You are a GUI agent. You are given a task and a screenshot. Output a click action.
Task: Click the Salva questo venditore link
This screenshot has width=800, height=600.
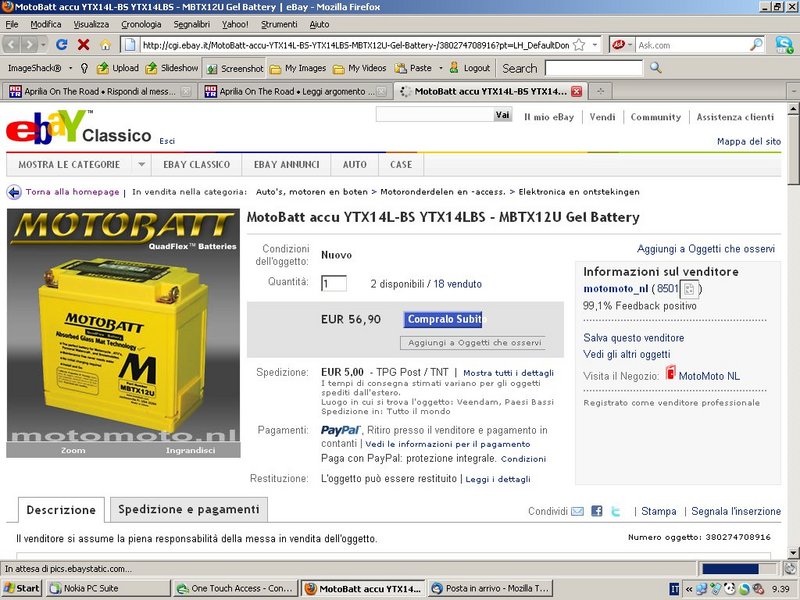[634, 338]
